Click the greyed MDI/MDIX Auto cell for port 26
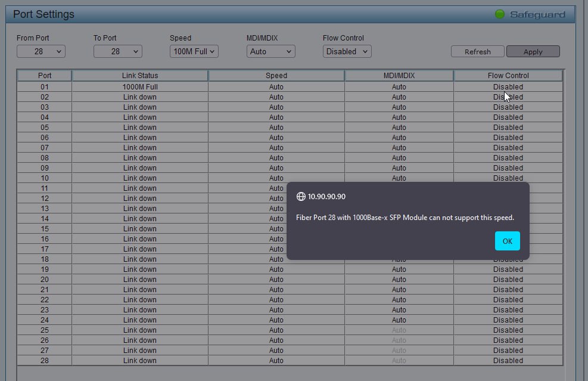This screenshot has height=381, width=588. point(399,340)
